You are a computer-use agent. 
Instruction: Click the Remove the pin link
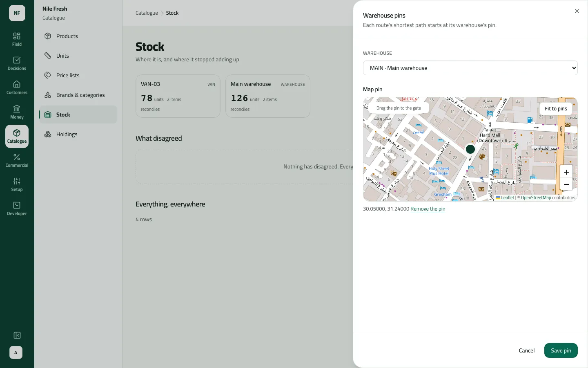coord(428,209)
